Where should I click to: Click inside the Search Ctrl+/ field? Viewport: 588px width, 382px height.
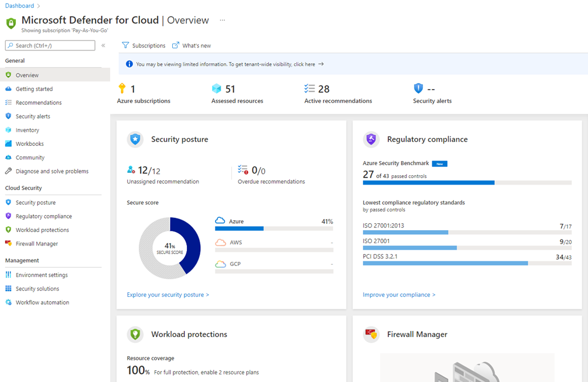pyautogui.click(x=50, y=45)
